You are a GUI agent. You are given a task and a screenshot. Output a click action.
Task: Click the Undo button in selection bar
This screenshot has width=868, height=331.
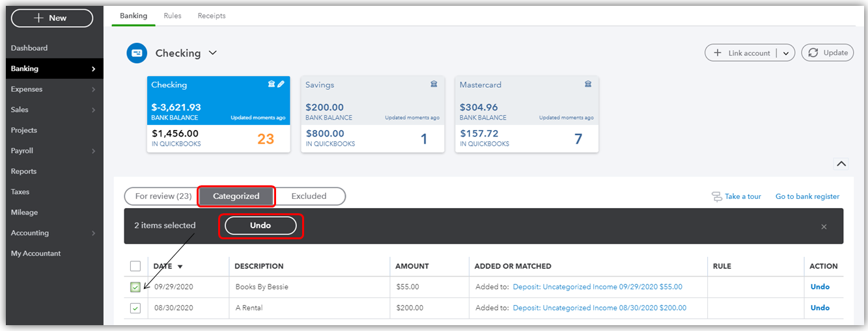pos(260,226)
